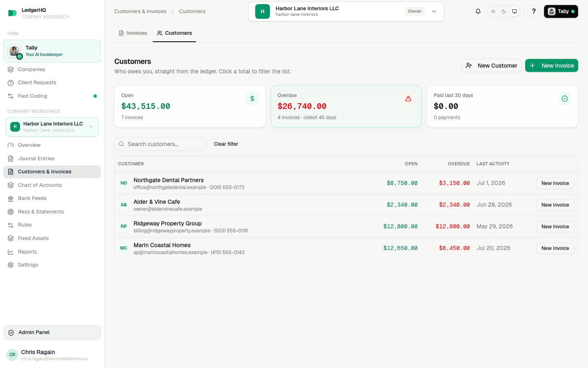This screenshot has width=588, height=368.
Task: Select Customers & Invoices in sidebar
Action: click(x=52, y=172)
